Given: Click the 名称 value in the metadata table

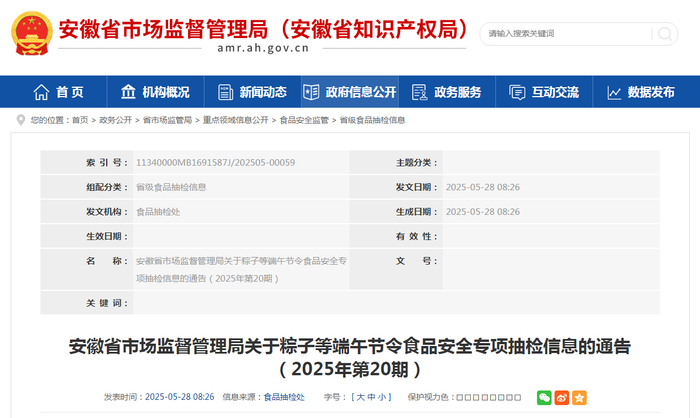Looking at the screenshot, I should 241,270.
